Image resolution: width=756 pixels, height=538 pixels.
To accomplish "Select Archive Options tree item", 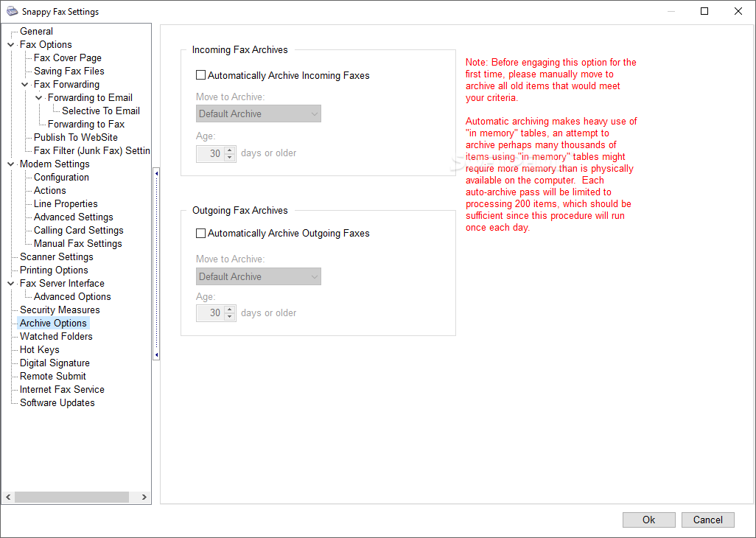I will click(x=53, y=323).
